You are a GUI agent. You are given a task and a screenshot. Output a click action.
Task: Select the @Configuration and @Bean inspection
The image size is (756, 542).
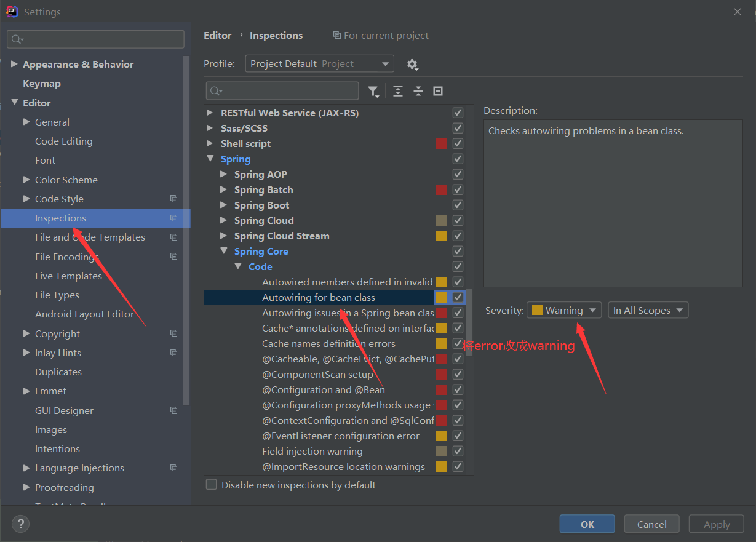(x=324, y=389)
